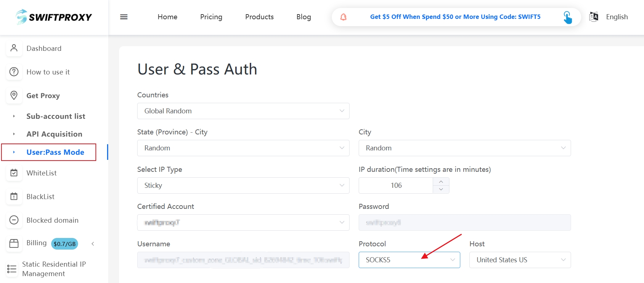Open the Select IP Type dropdown

(x=243, y=185)
